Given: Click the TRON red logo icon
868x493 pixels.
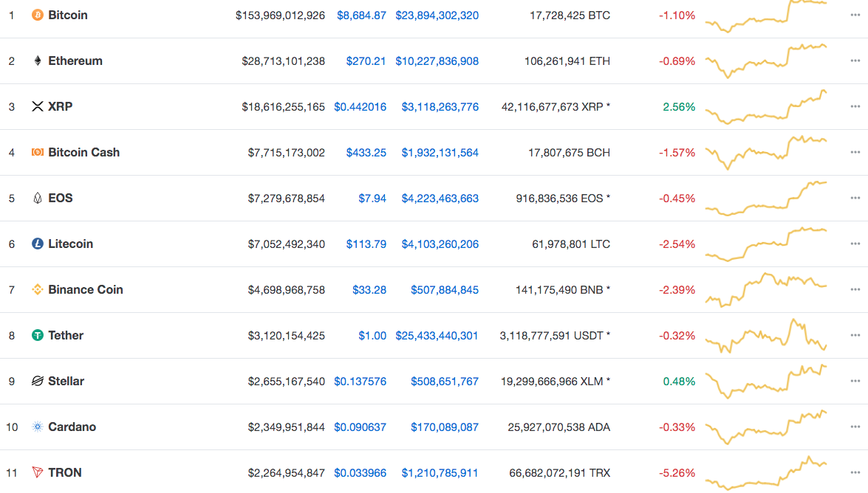Looking at the screenshot, I should [38, 472].
